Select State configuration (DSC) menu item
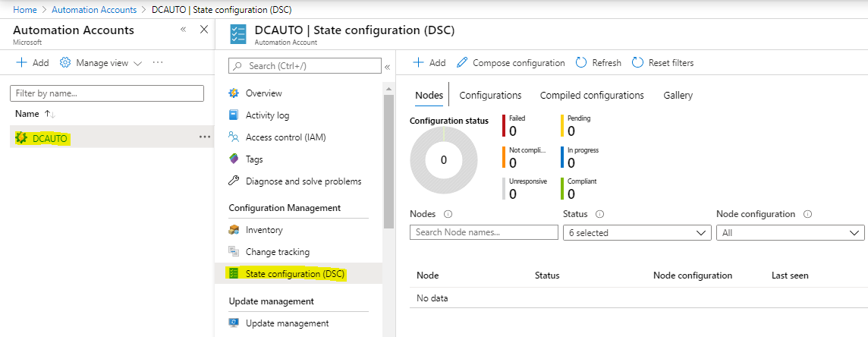 (x=295, y=273)
